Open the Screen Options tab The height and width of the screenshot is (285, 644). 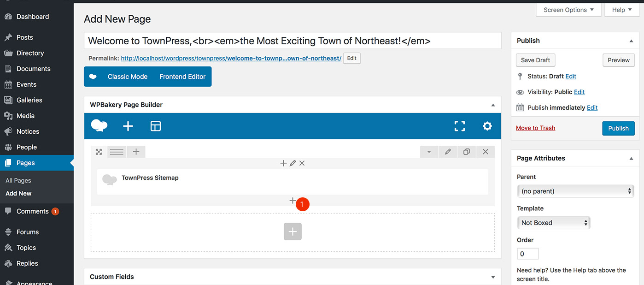[x=568, y=10]
